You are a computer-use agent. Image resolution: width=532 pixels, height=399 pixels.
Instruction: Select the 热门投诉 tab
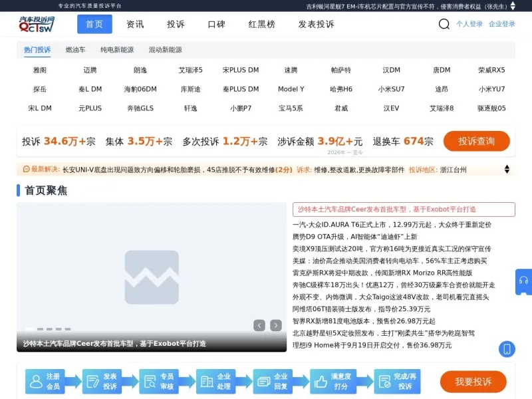[x=37, y=50]
